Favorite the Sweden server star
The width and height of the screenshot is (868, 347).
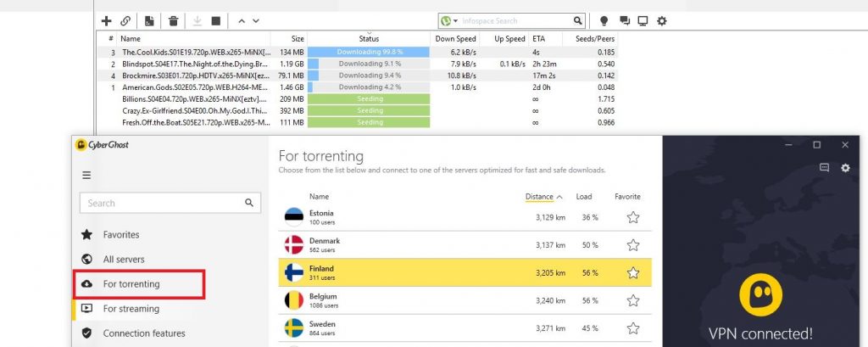[x=633, y=328]
